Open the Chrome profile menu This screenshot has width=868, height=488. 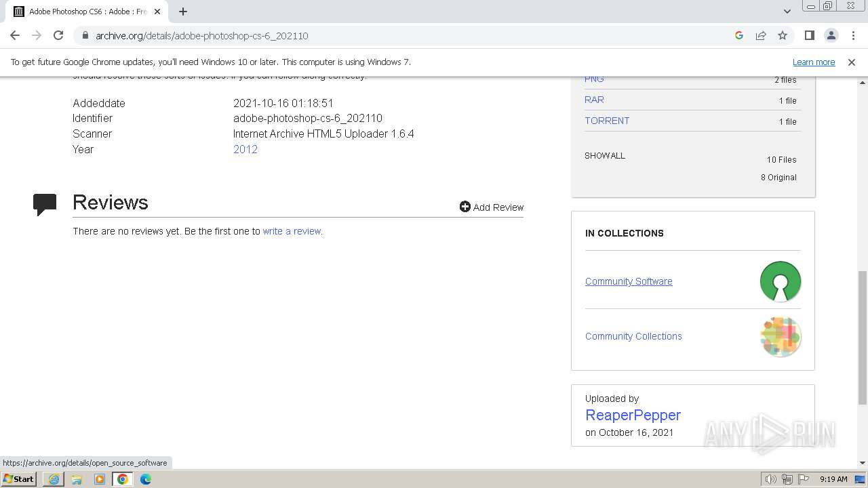coord(831,35)
